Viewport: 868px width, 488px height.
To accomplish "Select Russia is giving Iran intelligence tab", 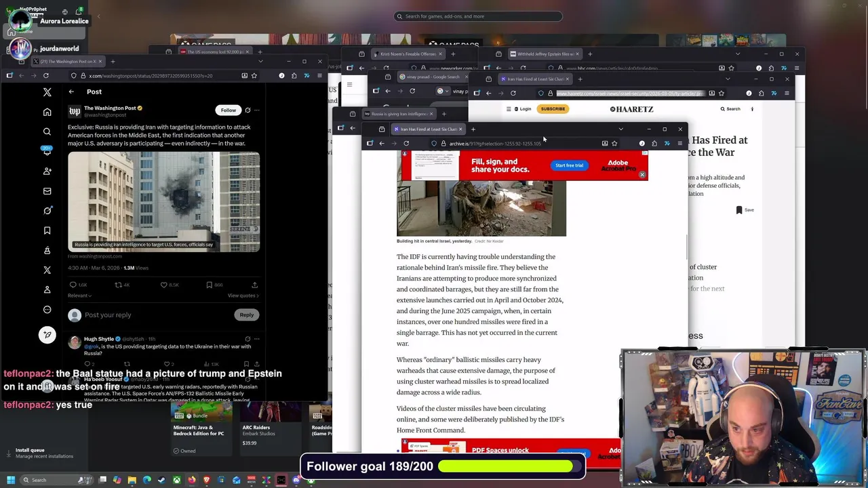I will point(400,114).
